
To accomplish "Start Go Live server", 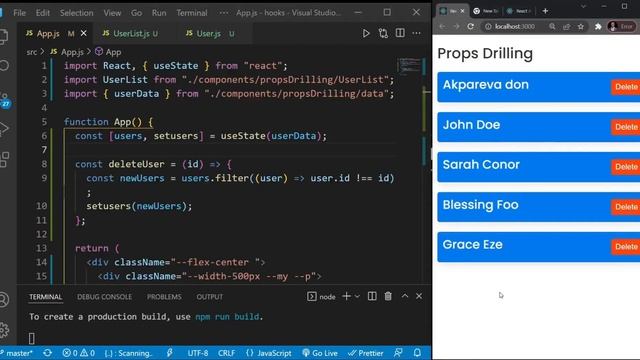I will 320,353.
